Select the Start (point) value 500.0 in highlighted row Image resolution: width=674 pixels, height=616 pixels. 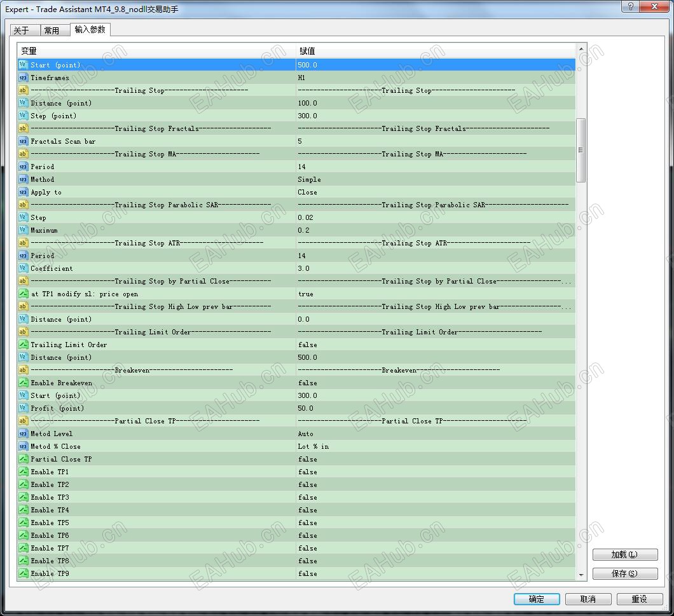coord(307,65)
